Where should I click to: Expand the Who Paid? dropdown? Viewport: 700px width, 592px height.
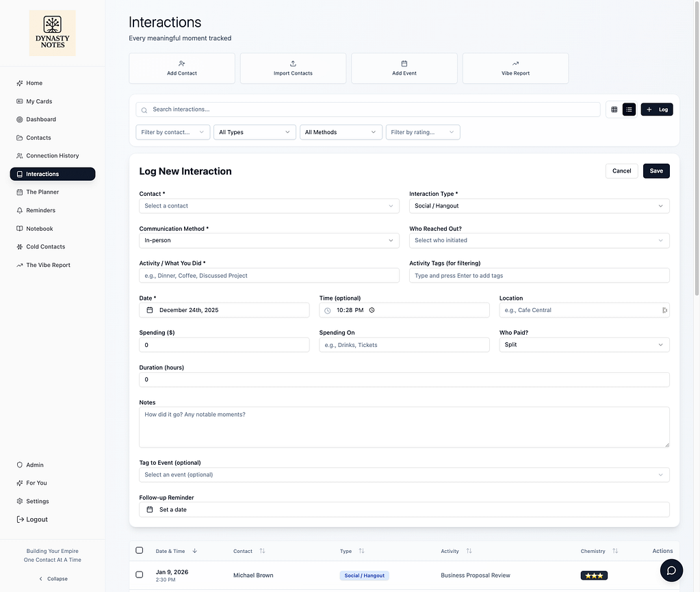[584, 344]
